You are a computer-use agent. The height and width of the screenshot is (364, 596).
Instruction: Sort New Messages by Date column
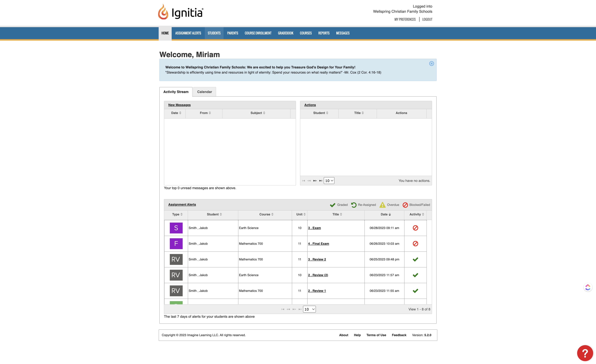click(176, 113)
